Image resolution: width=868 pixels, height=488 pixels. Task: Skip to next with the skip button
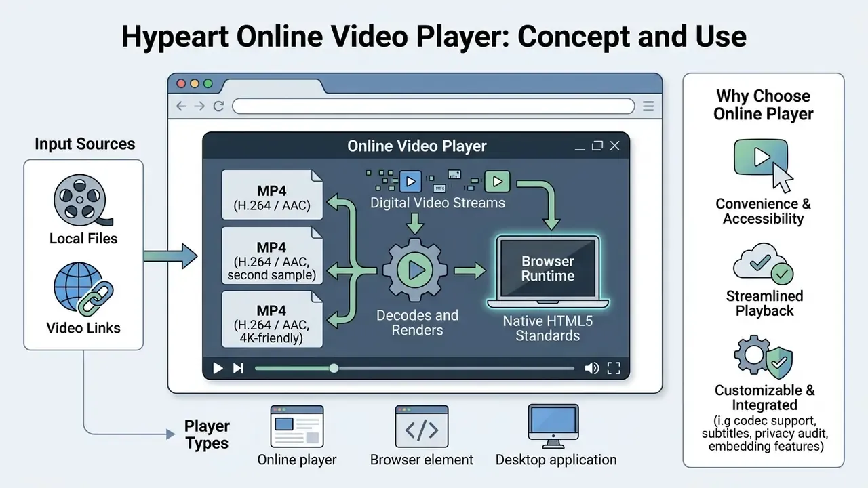click(238, 368)
